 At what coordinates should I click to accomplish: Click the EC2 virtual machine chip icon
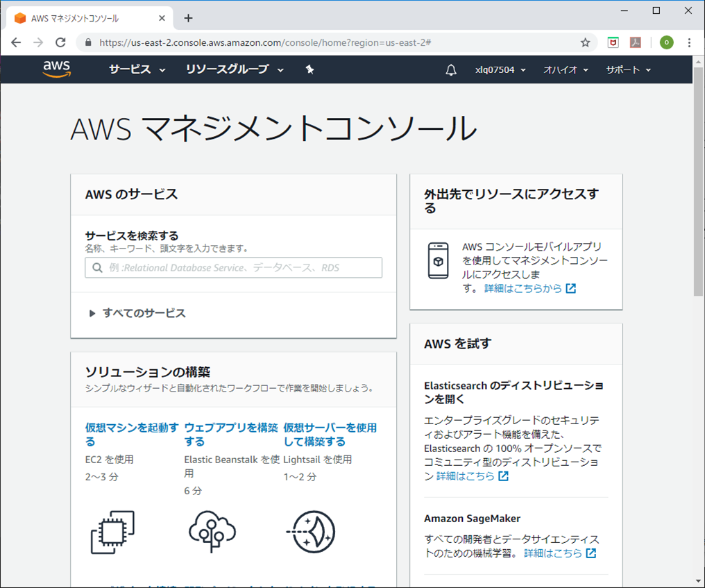coord(112,532)
